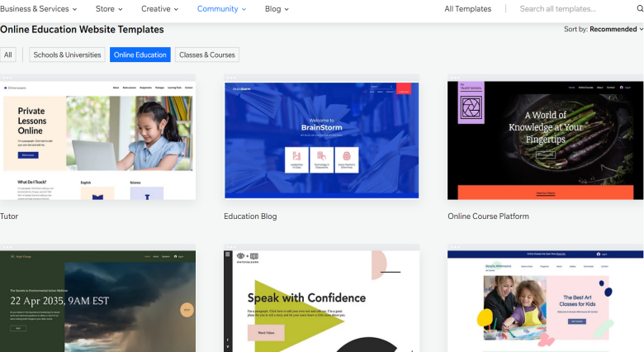Image resolution: width=644 pixels, height=352 pixels.
Task: Open the Store dropdown menu
Action: pos(109,8)
